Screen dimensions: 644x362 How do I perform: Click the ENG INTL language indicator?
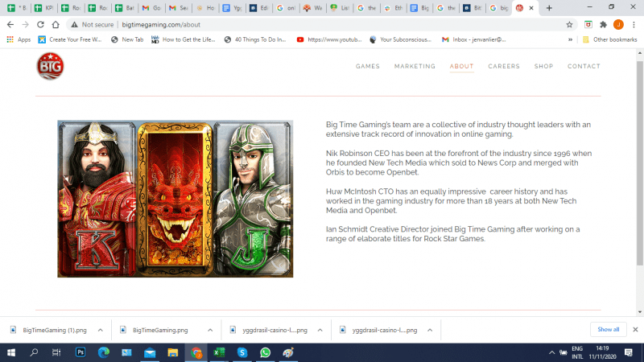pos(577,352)
